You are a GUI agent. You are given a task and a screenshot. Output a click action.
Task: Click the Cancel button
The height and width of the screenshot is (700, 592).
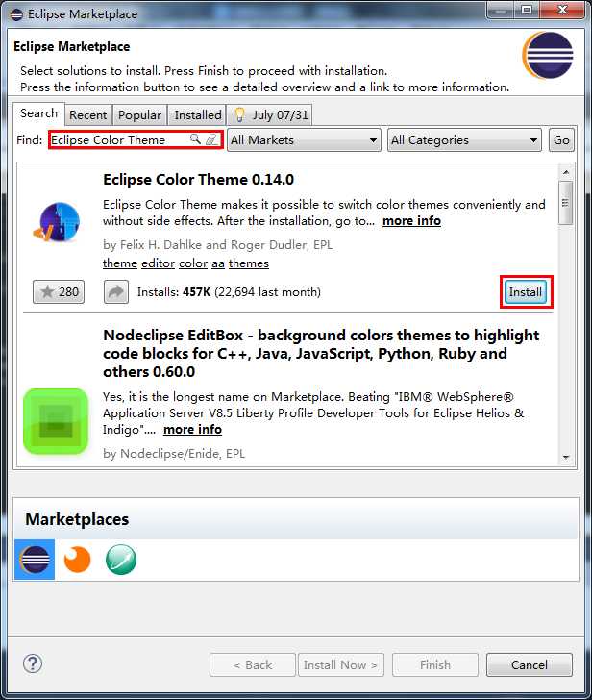(x=530, y=665)
